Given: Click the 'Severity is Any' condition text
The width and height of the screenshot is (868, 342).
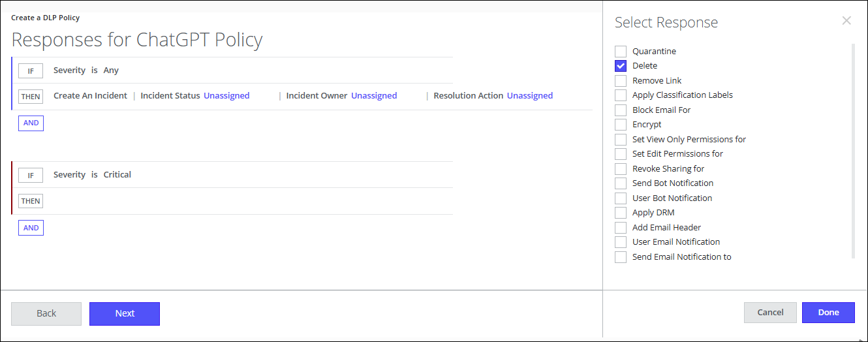Looking at the screenshot, I should (86, 70).
